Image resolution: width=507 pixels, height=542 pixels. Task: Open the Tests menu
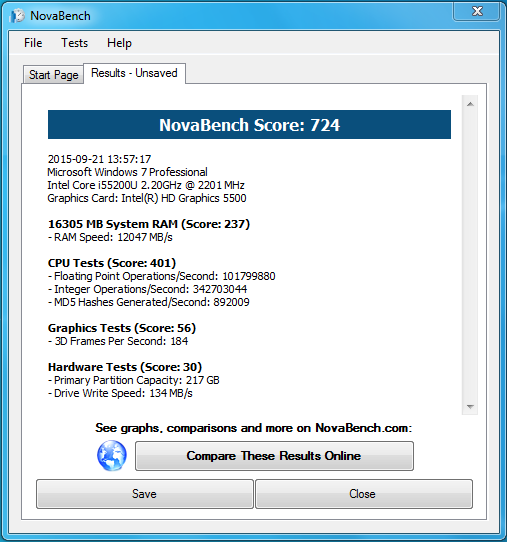(x=75, y=43)
